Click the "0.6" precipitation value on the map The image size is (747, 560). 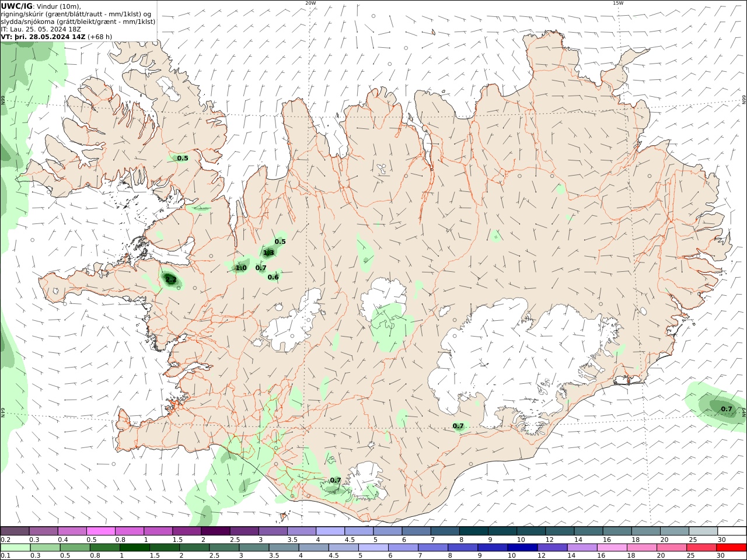[273, 277]
